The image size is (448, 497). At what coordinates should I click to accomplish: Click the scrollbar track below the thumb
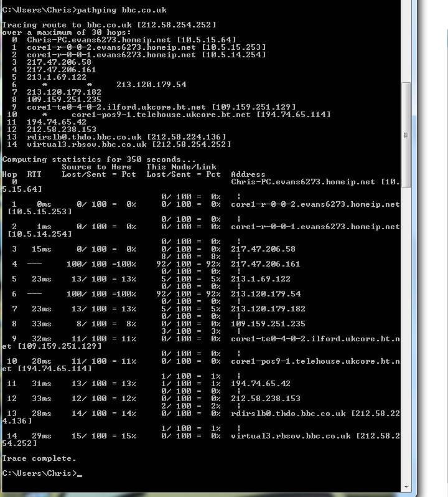point(406,334)
